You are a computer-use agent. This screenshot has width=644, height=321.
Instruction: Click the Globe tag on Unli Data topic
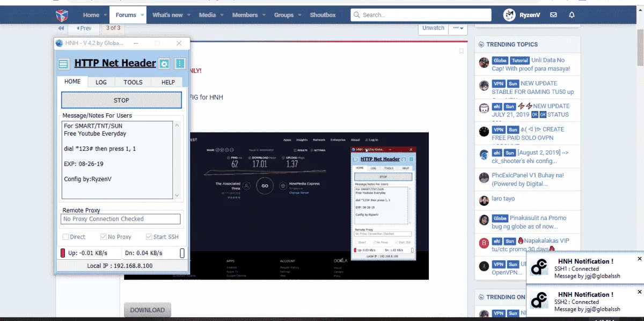tap(500, 61)
